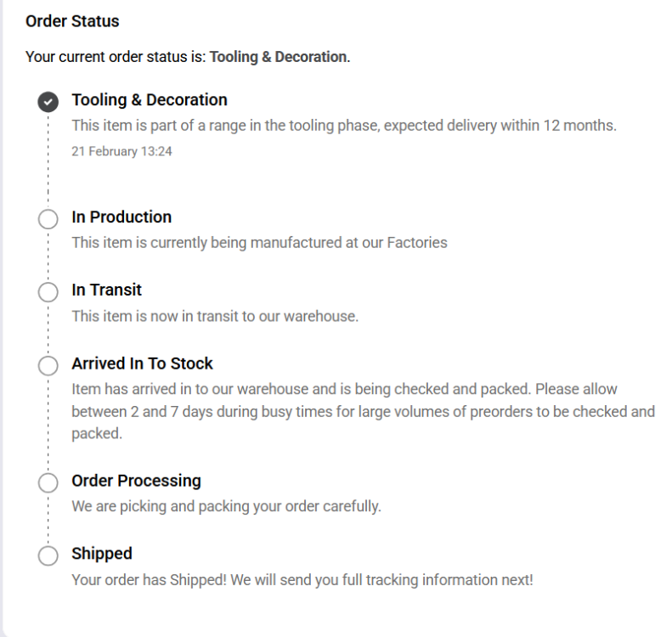Viewport: 672px width, 637px height.
Task: Click the Arrived In To Stock step circle
Action: [x=48, y=365]
